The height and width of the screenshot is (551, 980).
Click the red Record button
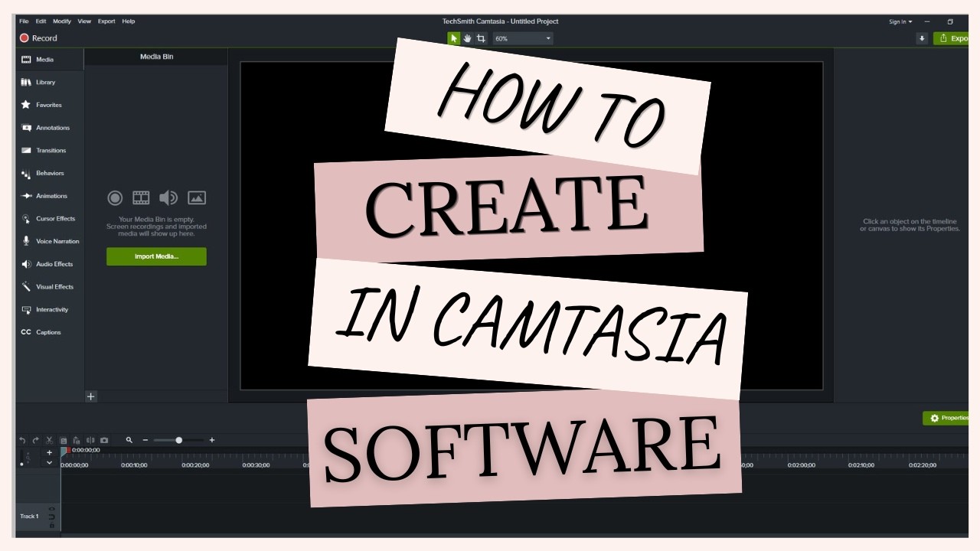point(38,38)
